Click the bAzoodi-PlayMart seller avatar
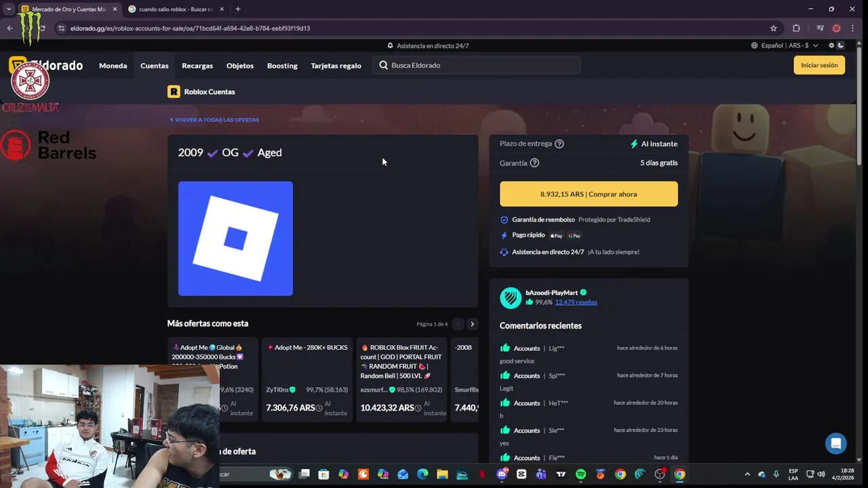Image resolution: width=868 pixels, height=488 pixels. pos(511,298)
